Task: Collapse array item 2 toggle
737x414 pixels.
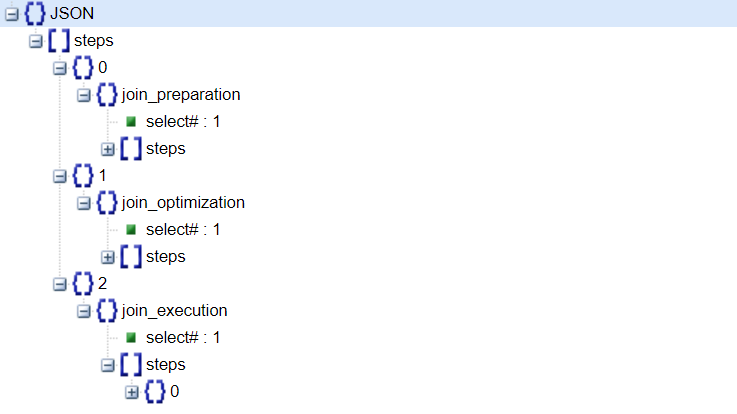Action: tap(60, 284)
